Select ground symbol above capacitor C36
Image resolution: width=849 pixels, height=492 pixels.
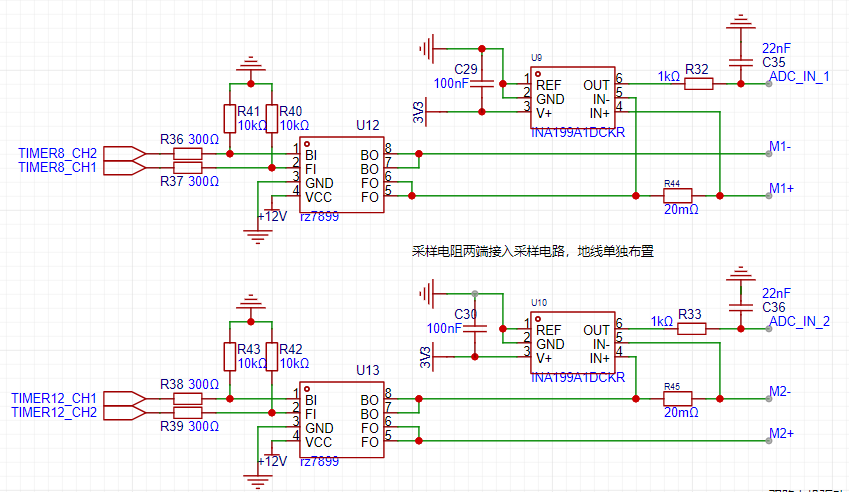coord(741,275)
